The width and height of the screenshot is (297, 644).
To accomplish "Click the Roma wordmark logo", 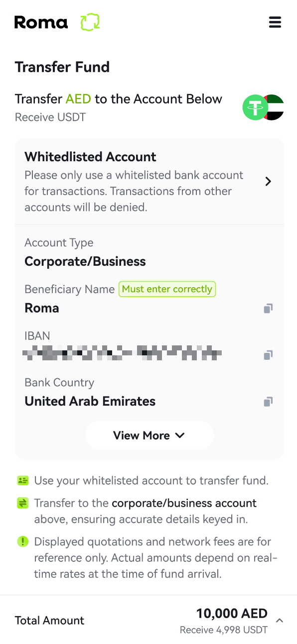I will tap(41, 22).
